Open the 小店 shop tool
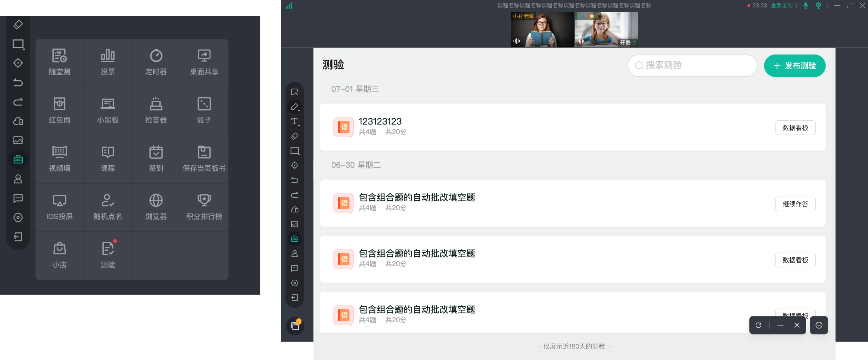 click(x=59, y=256)
